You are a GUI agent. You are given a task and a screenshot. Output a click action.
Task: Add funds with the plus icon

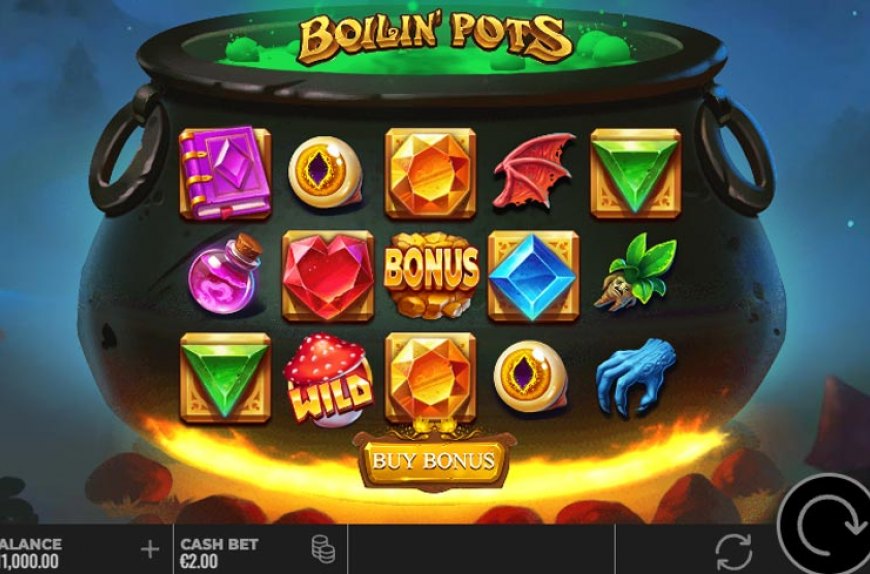pyautogui.click(x=150, y=550)
